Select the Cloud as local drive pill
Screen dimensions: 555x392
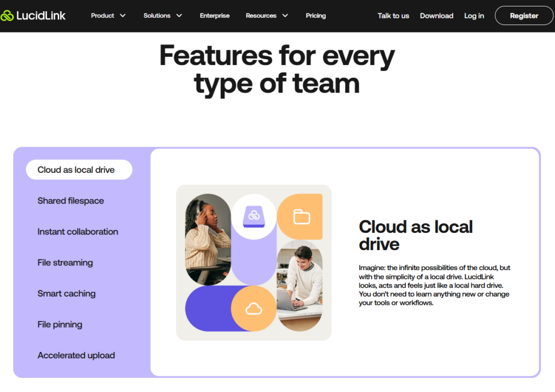[79, 169]
